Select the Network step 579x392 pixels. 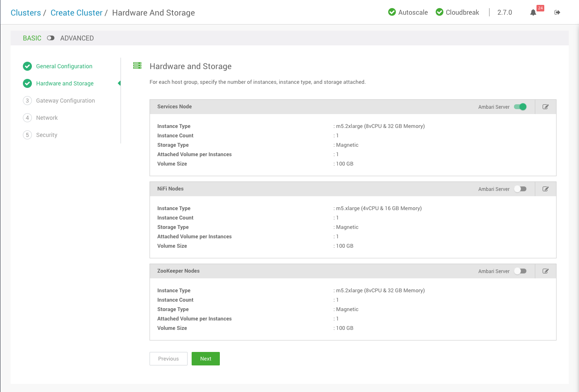(x=47, y=117)
